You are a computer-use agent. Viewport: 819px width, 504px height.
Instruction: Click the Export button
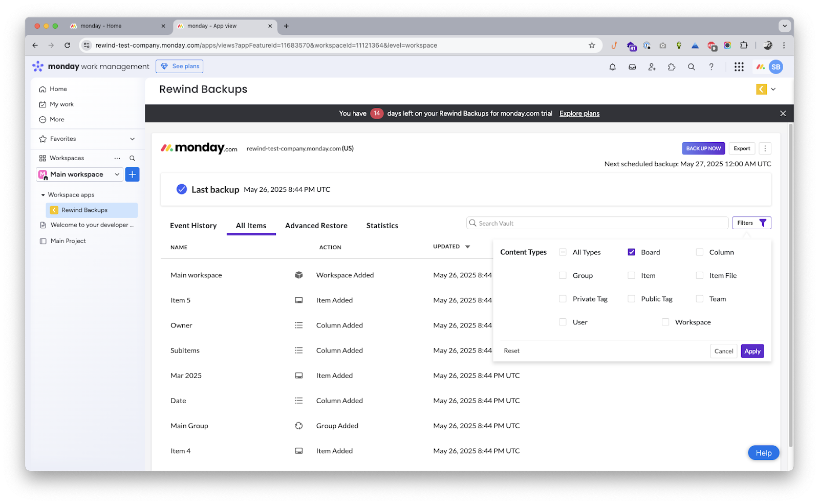(x=741, y=148)
